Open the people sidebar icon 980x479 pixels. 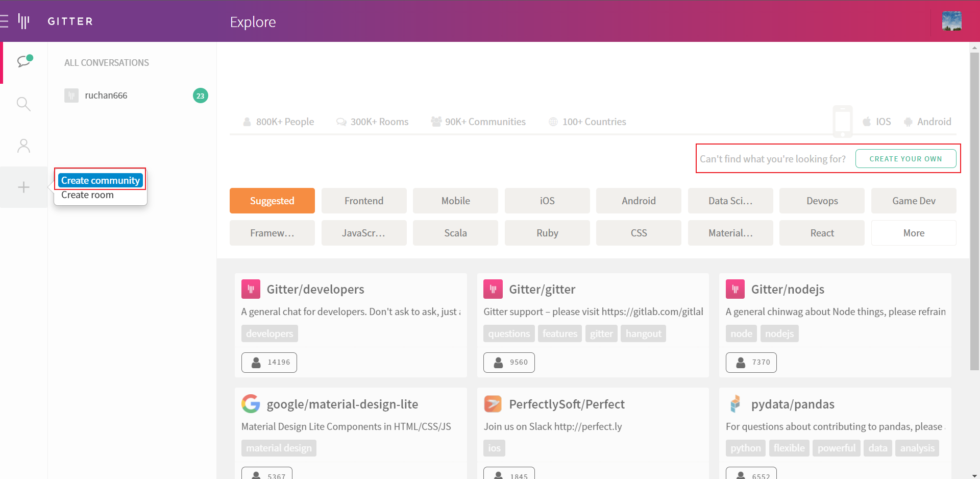click(x=23, y=146)
